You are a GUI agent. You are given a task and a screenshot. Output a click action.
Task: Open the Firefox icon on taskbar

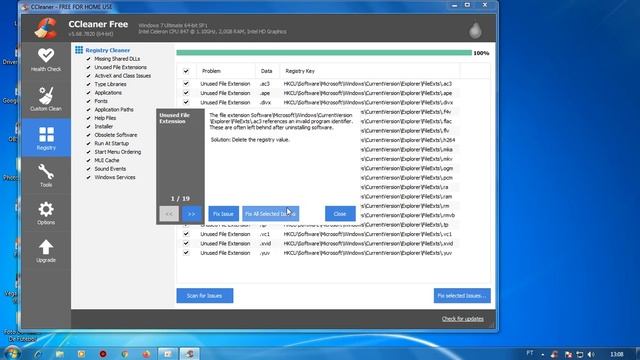[x=146, y=354]
